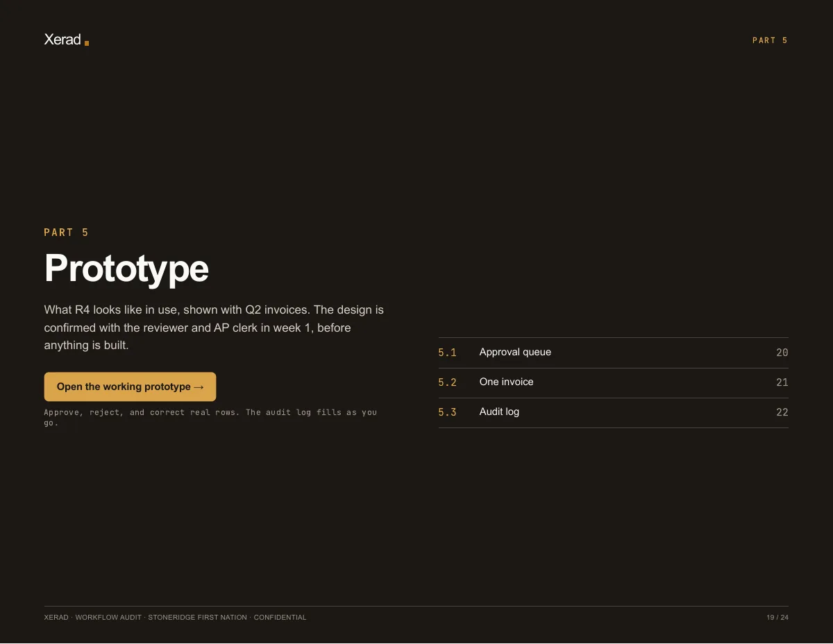This screenshot has width=833, height=644.
Task: Click the orange square beside Xerad
Action: pyautogui.click(x=87, y=43)
